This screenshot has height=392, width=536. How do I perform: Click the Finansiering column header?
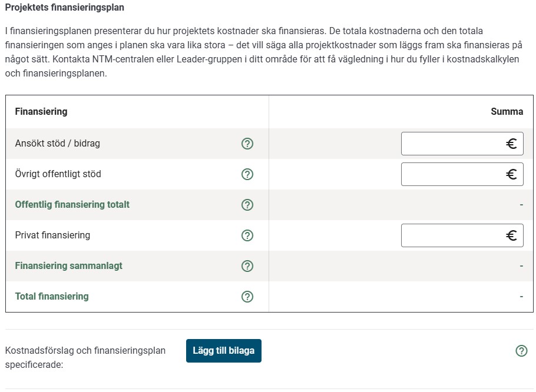41,111
